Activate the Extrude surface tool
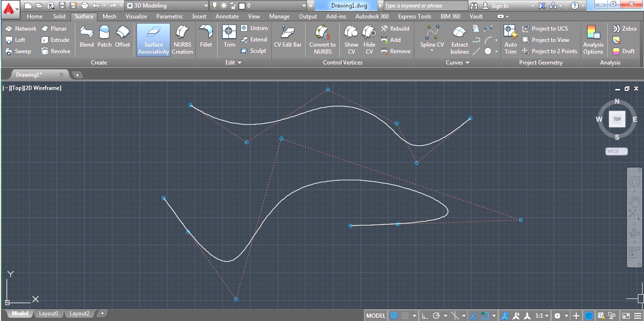Viewport: 644px width, 321px height. click(55, 40)
